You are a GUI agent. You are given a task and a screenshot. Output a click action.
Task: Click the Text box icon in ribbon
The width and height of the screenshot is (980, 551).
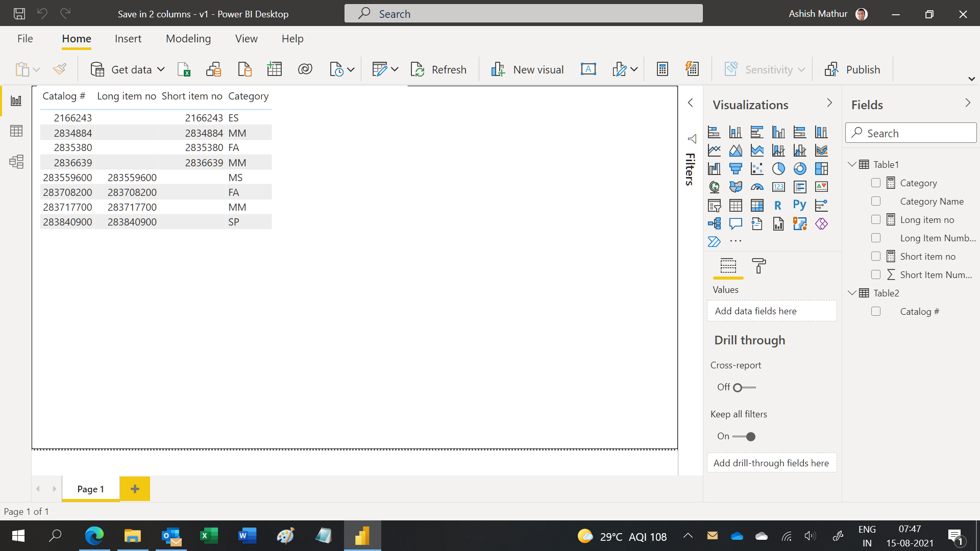[589, 69]
